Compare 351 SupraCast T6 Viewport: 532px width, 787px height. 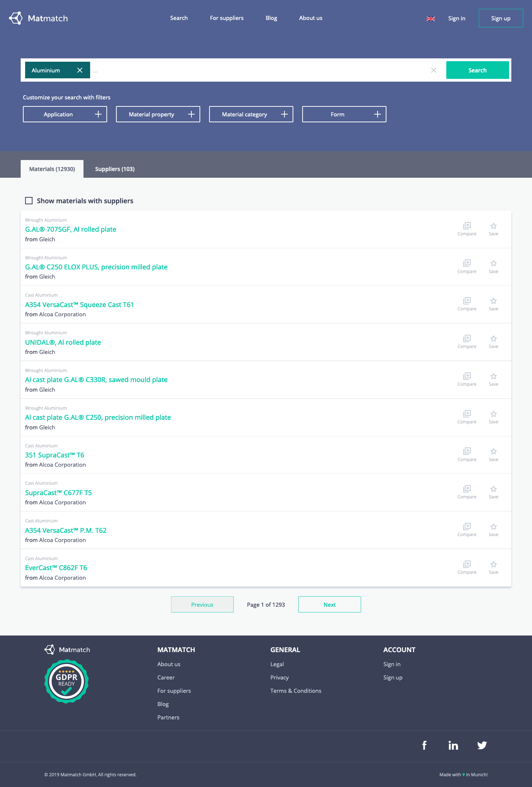467,455
